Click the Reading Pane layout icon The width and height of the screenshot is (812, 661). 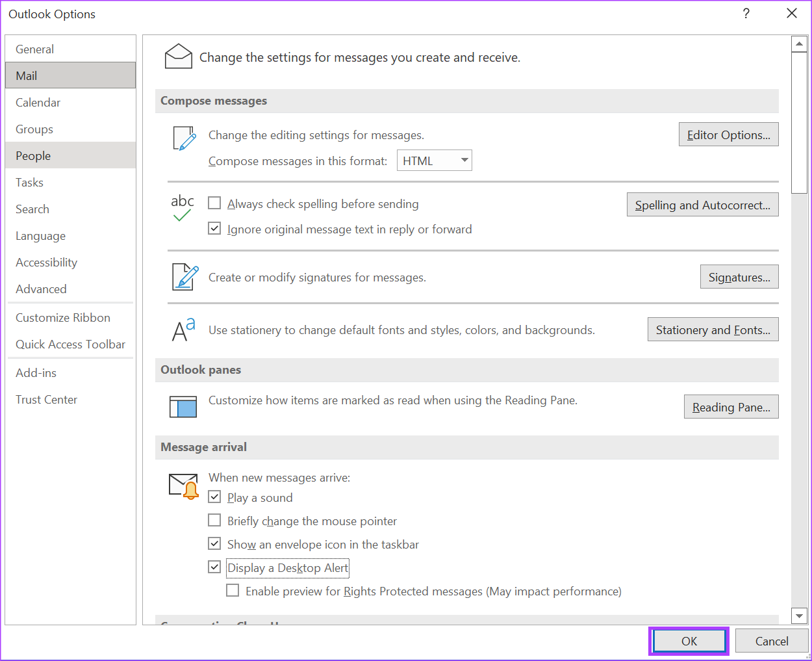pyautogui.click(x=183, y=407)
